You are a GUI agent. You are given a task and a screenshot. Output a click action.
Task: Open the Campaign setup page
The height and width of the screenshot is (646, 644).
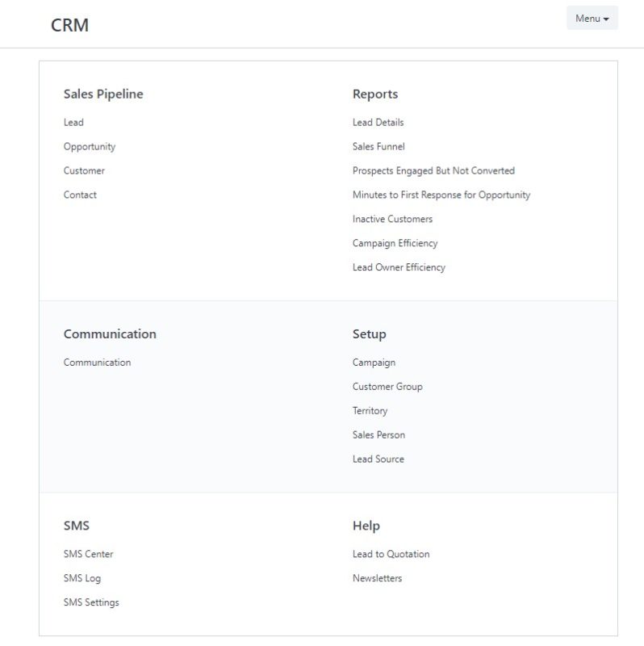374,363
